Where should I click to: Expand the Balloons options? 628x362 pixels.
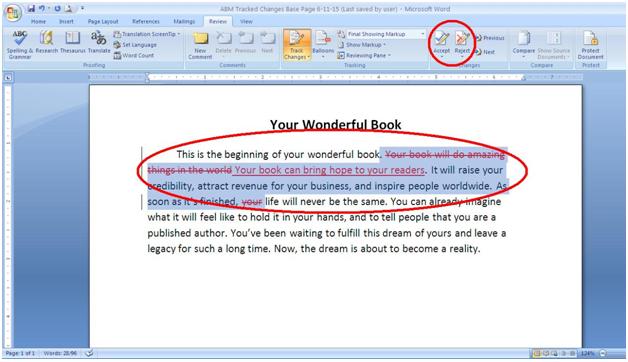pyautogui.click(x=323, y=45)
